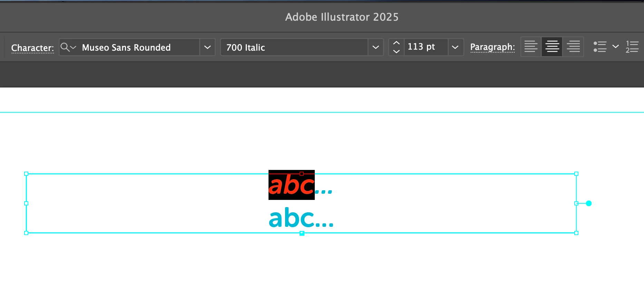Expand the font style dropdown arrow
Screen dimensions: 644x304
[x=376, y=47]
